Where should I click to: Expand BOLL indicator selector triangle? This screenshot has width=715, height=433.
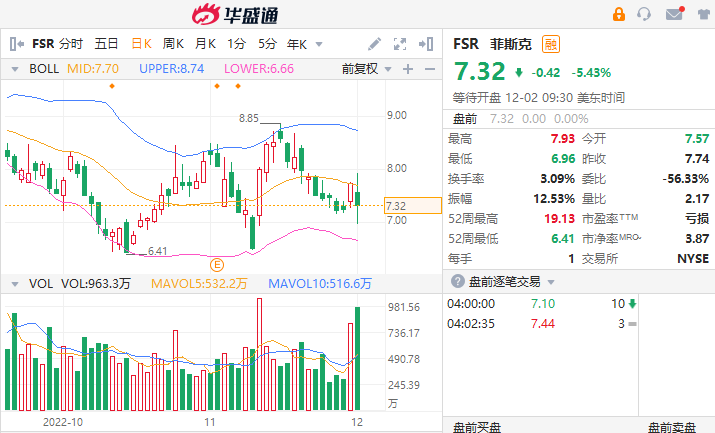pos(15,70)
